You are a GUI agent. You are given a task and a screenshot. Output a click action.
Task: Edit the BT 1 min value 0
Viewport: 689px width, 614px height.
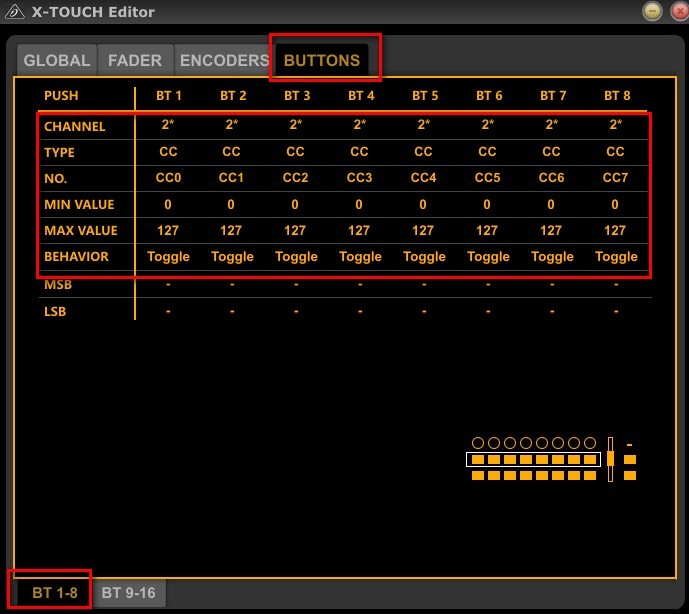(x=168, y=204)
